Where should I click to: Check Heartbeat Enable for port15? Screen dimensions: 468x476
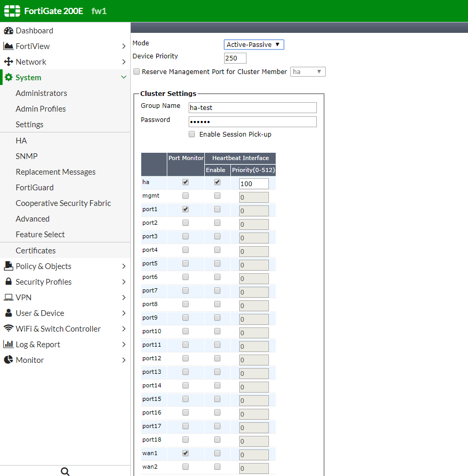click(x=217, y=399)
